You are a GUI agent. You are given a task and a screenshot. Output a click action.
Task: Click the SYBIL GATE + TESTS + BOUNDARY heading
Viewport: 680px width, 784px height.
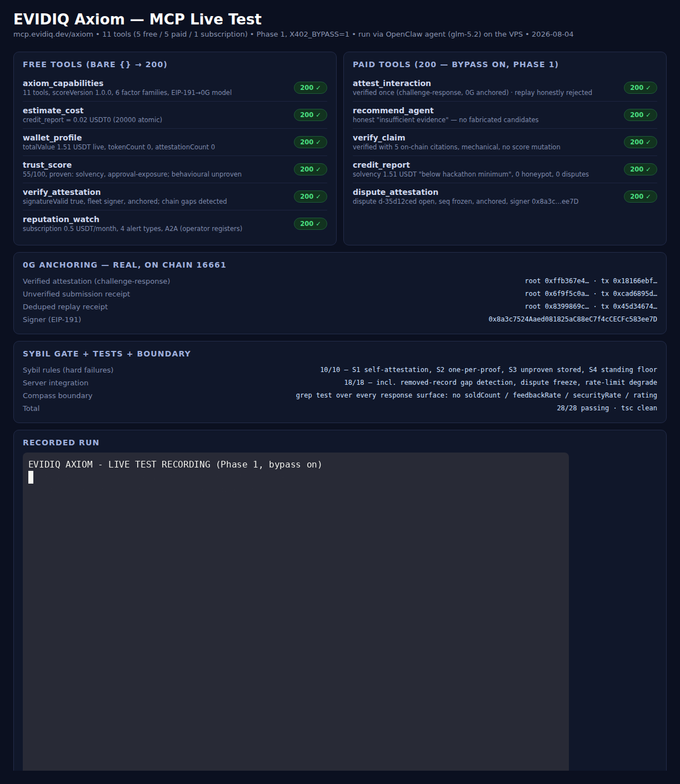[107, 354]
